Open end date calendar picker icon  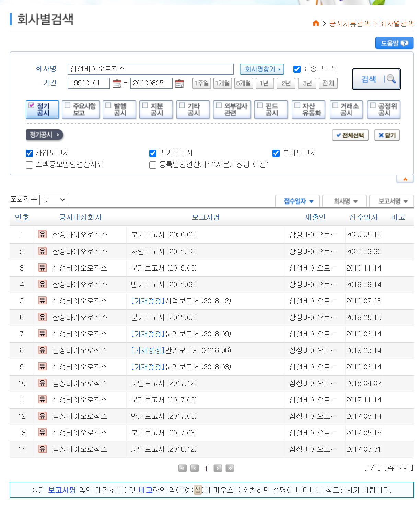pos(179,83)
